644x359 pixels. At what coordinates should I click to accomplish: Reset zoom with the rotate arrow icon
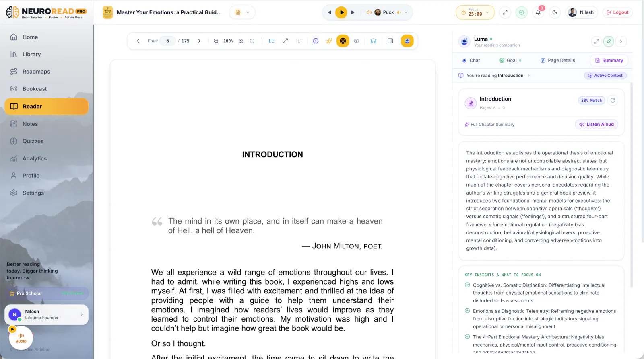pos(252,41)
